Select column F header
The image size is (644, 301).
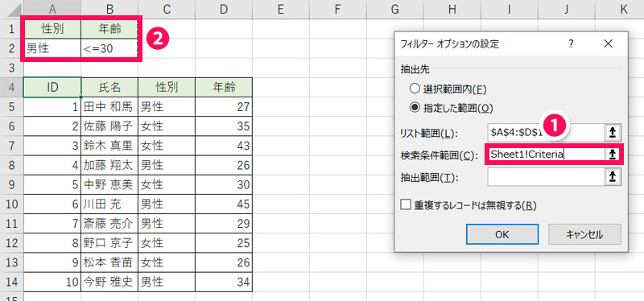point(338,10)
